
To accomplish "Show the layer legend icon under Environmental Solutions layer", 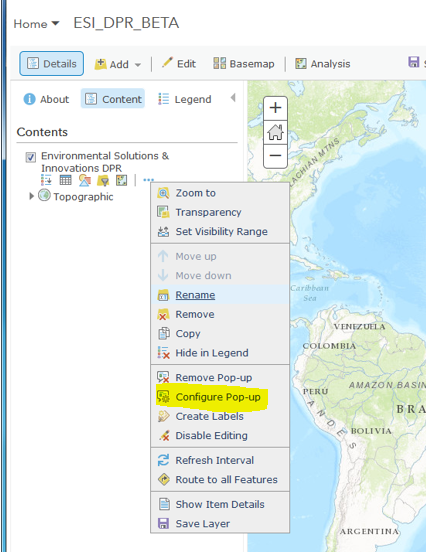I will (46, 180).
